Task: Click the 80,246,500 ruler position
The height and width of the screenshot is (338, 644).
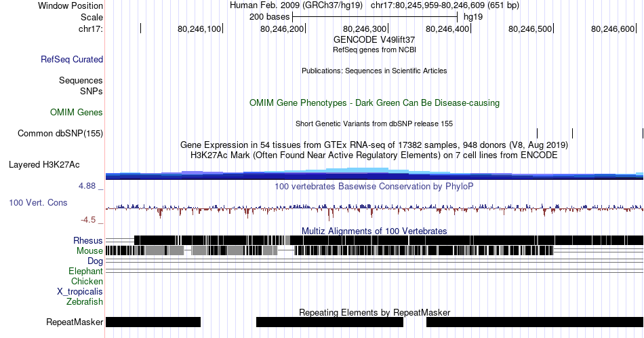Action: click(530, 29)
